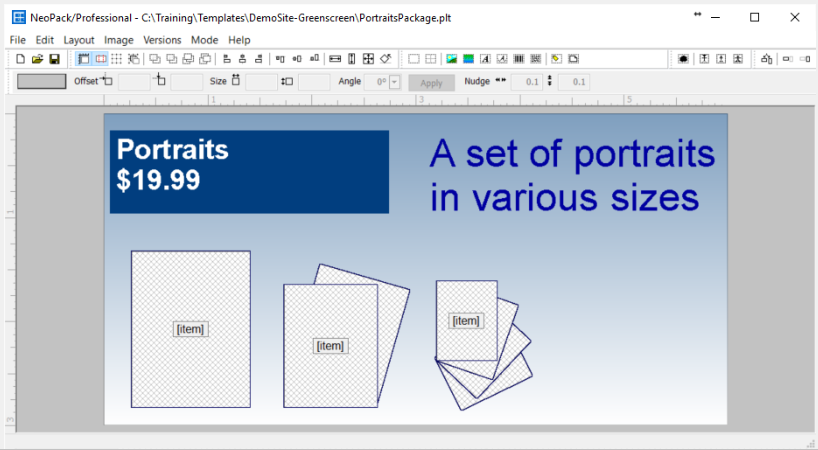Insert a barcode element

[x=519, y=59]
